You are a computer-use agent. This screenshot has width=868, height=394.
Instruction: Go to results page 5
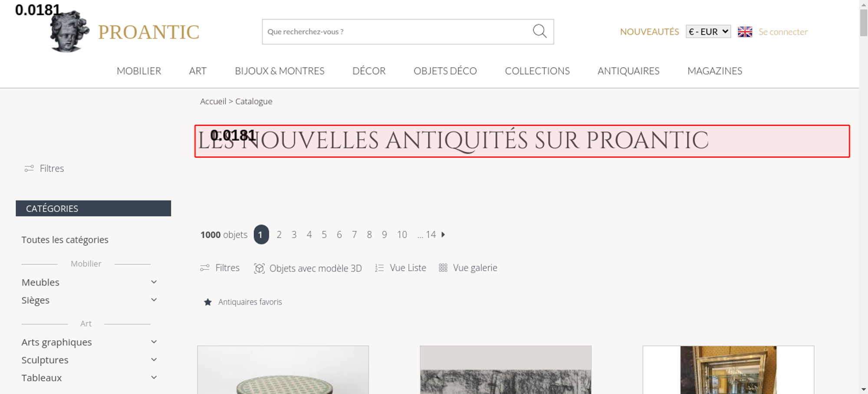(x=324, y=235)
